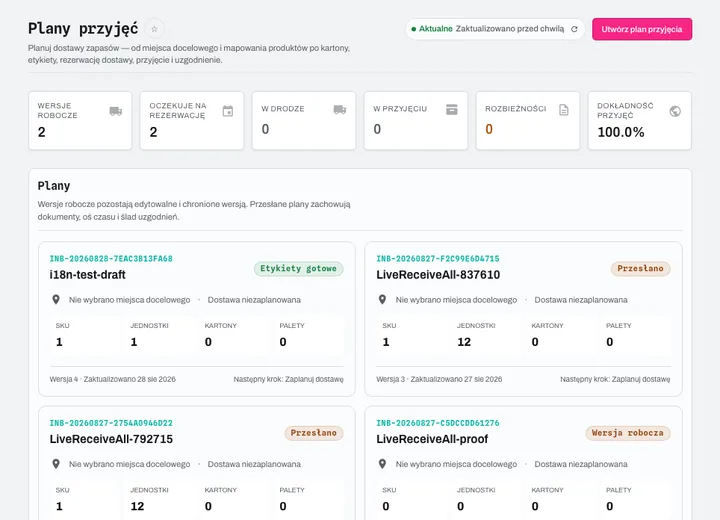
Task: Click the truck icon in W drodze card
Action: tap(340, 109)
